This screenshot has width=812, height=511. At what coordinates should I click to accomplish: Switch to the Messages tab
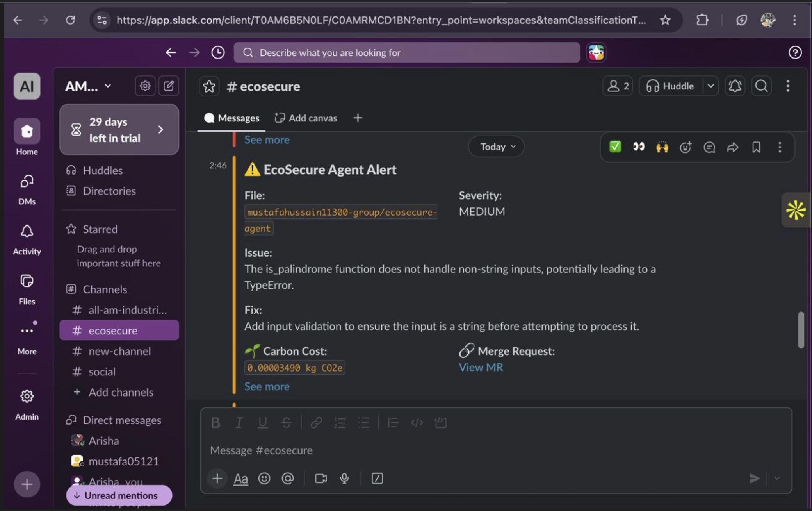(x=231, y=118)
